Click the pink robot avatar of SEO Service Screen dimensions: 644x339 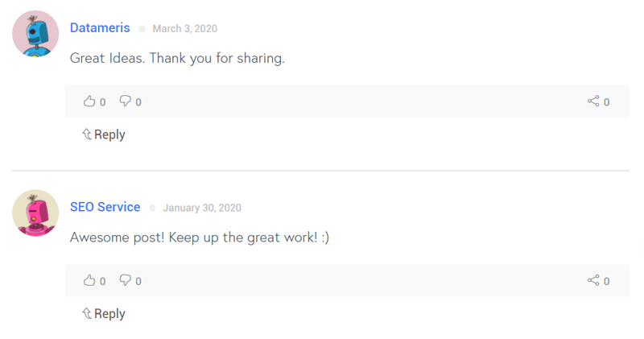coord(35,213)
